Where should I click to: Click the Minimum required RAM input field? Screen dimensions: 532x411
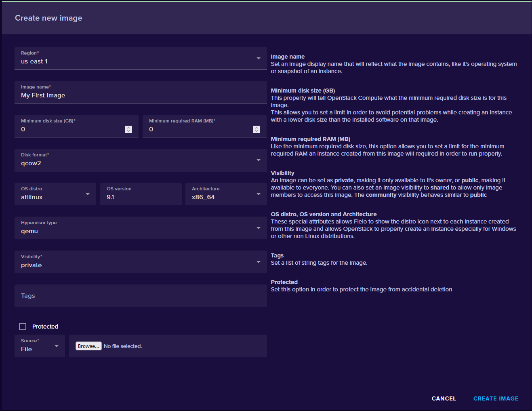click(x=199, y=129)
